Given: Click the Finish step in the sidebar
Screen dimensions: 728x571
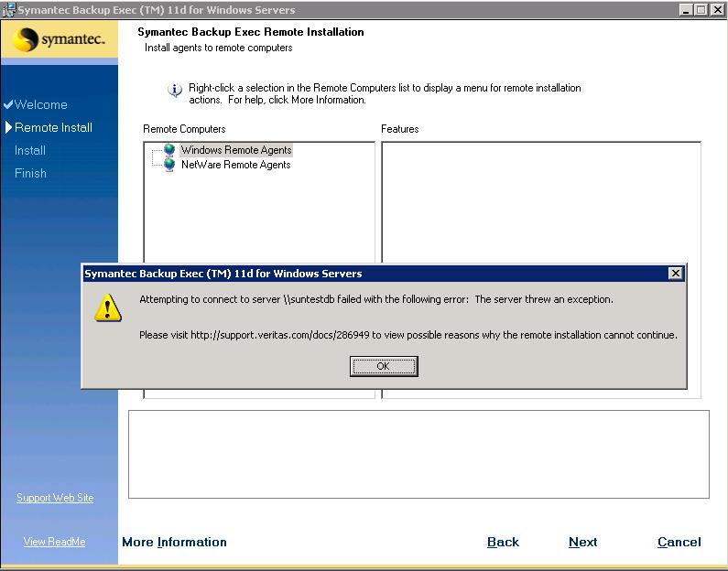Looking at the screenshot, I should coord(30,173).
